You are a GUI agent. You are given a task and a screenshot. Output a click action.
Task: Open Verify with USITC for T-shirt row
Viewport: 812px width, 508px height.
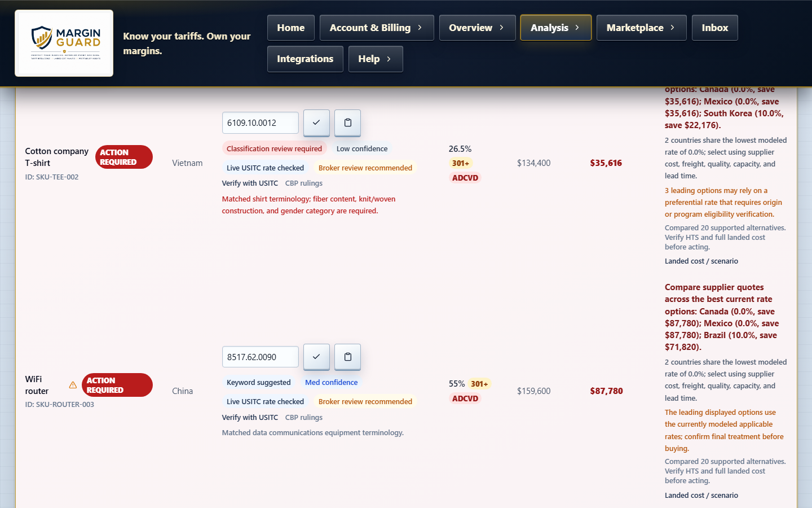coord(250,183)
